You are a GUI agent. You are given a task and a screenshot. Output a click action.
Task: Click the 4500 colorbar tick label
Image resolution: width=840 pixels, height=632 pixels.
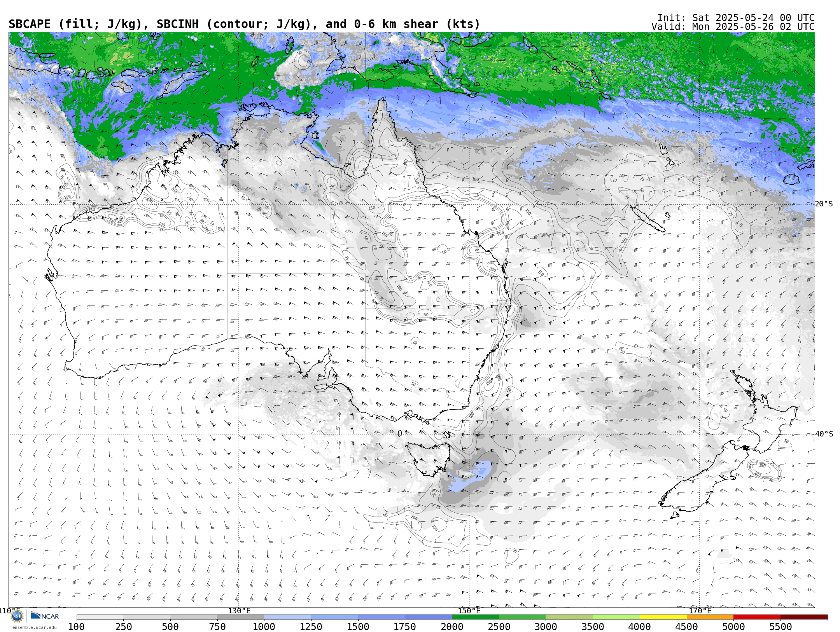pyautogui.click(x=687, y=627)
